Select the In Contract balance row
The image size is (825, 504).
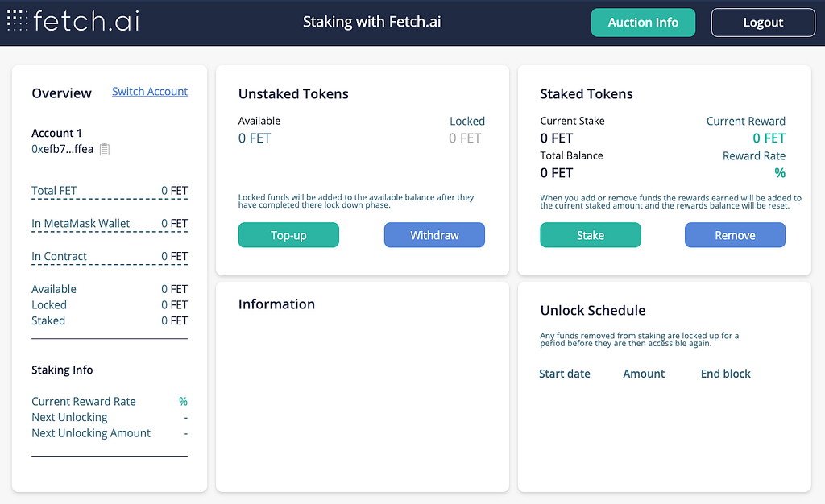(x=110, y=257)
